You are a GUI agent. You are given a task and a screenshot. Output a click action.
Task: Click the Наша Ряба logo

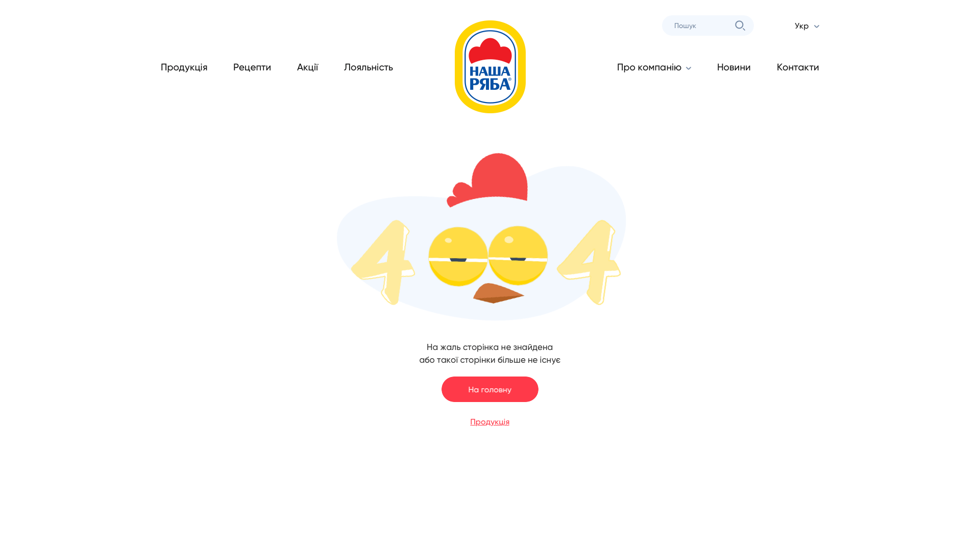pyautogui.click(x=490, y=67)
